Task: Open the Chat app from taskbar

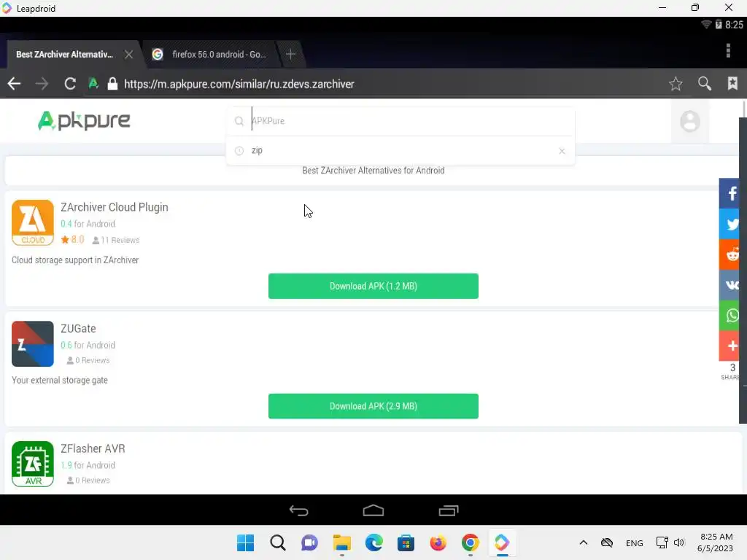Action: click(x=309, y=542)
